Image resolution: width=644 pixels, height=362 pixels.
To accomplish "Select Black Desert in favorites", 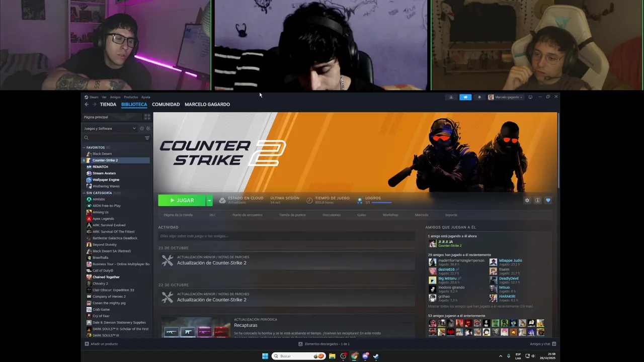I will coord(102,154).
